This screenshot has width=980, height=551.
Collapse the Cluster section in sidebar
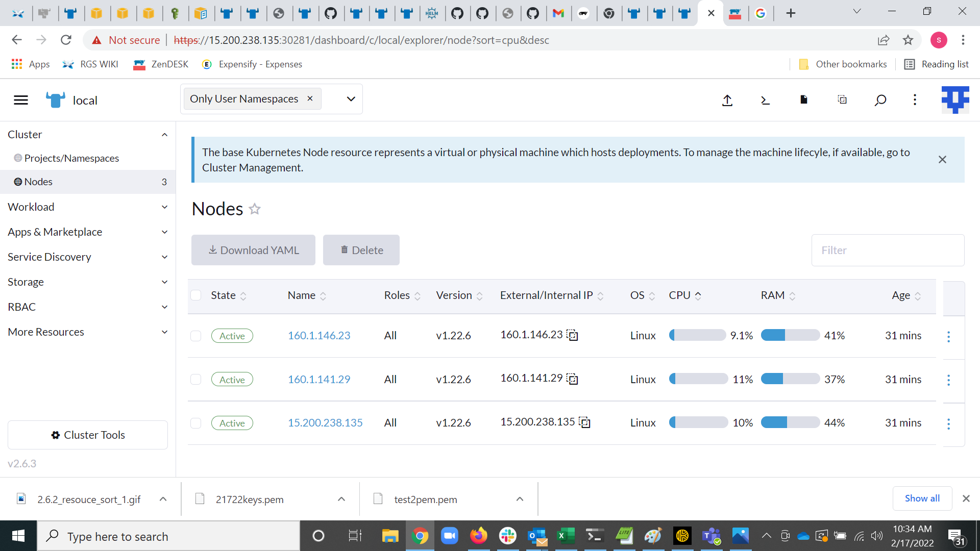click(x=164, y=134)
